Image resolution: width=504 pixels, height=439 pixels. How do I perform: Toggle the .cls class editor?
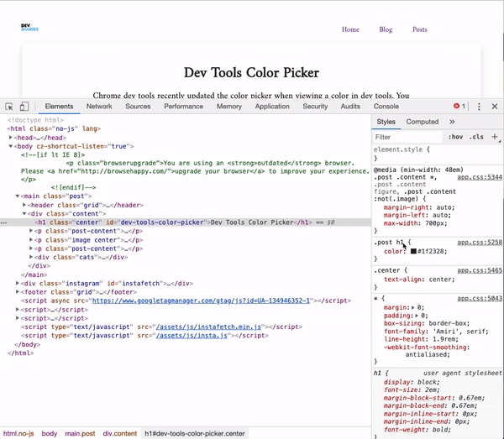tap(476, 137)
